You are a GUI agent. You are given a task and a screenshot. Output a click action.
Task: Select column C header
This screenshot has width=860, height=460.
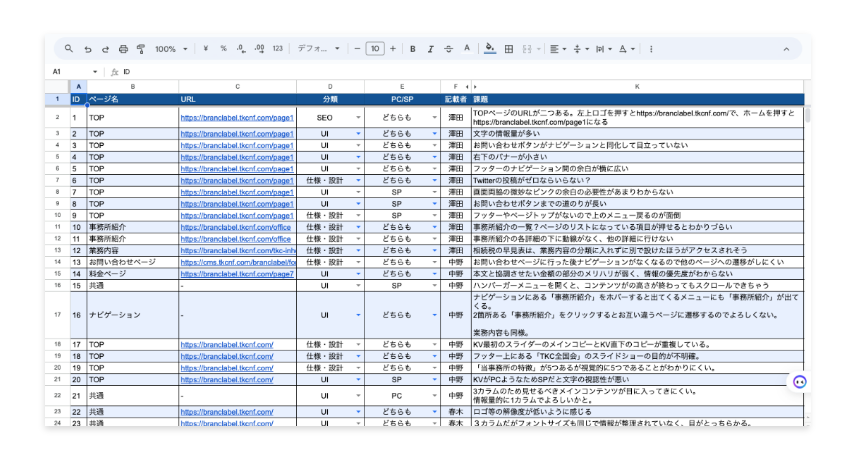pos(237,87)
